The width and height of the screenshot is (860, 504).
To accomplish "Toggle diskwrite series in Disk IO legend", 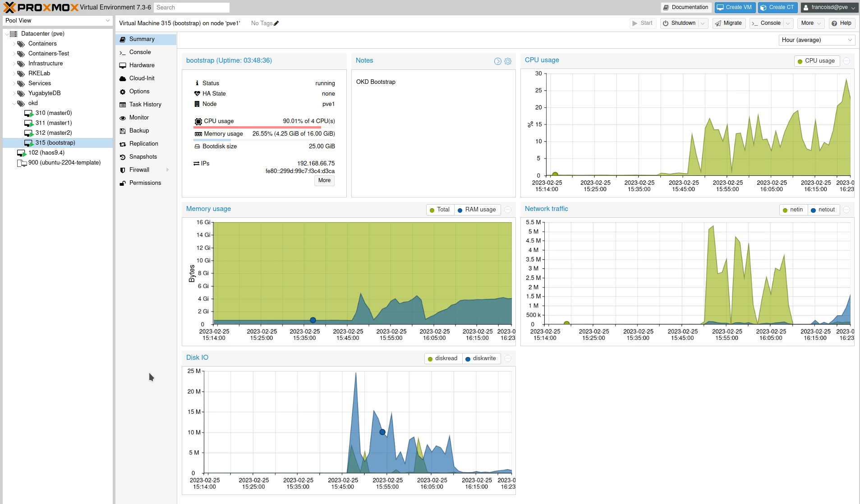I will pyautogui.click(x=481, y=358).
